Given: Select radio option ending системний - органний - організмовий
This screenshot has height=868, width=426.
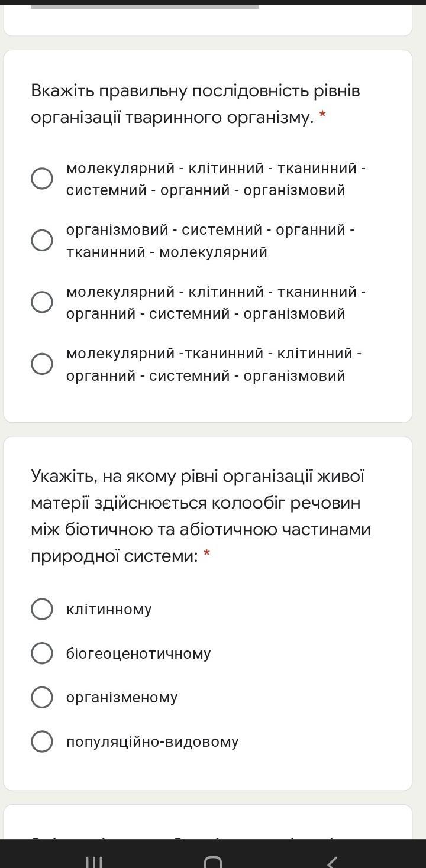Looking at the screenshot, I should (42, 179).
